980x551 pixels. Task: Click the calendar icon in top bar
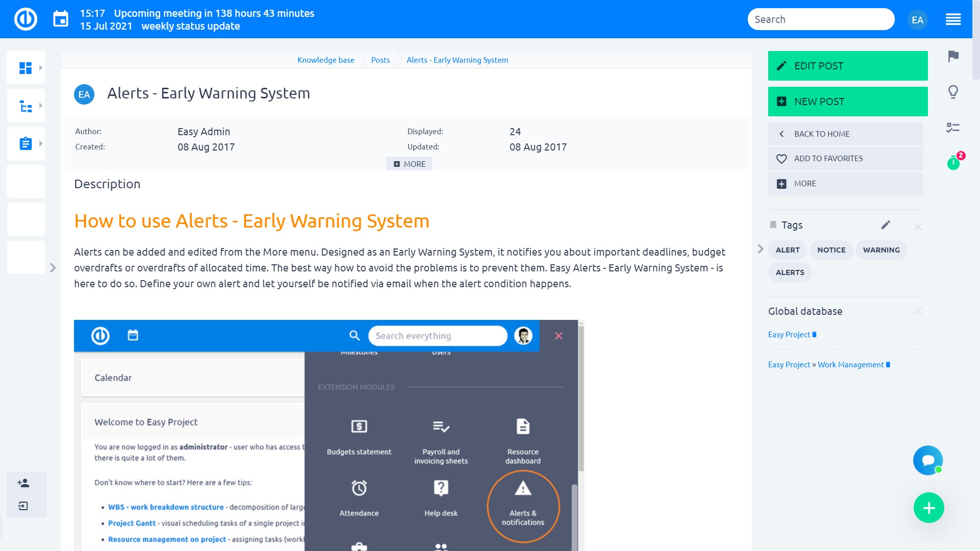pos(61,19)
